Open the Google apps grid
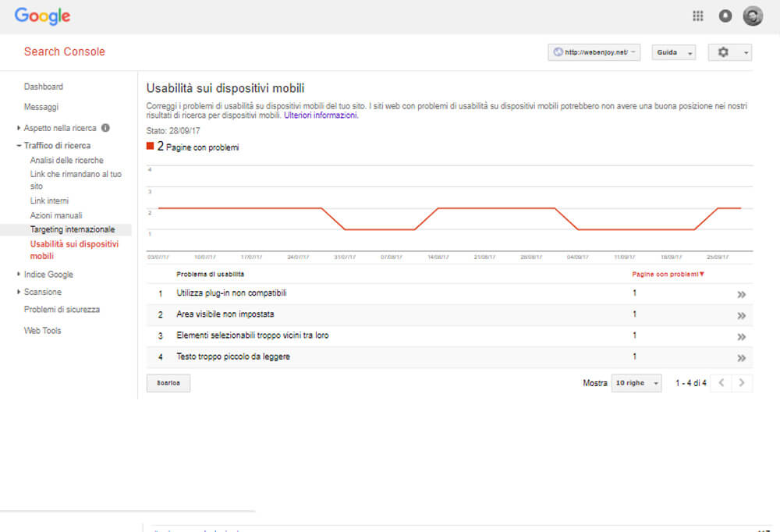This screenshot has height=532, width=780. [698, 16]
